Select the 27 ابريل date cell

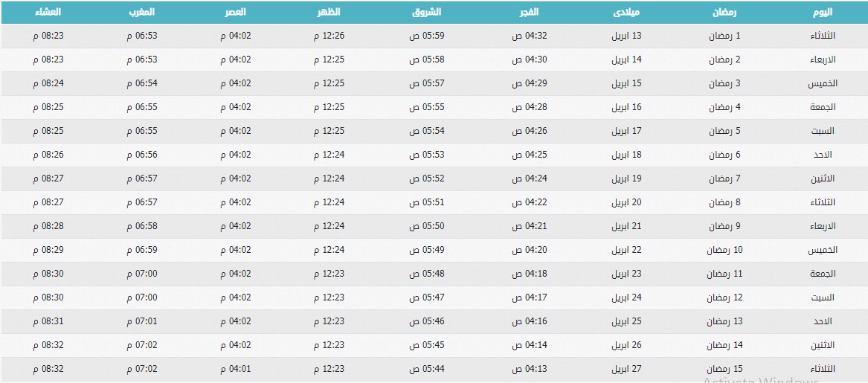tap(627, 369)
